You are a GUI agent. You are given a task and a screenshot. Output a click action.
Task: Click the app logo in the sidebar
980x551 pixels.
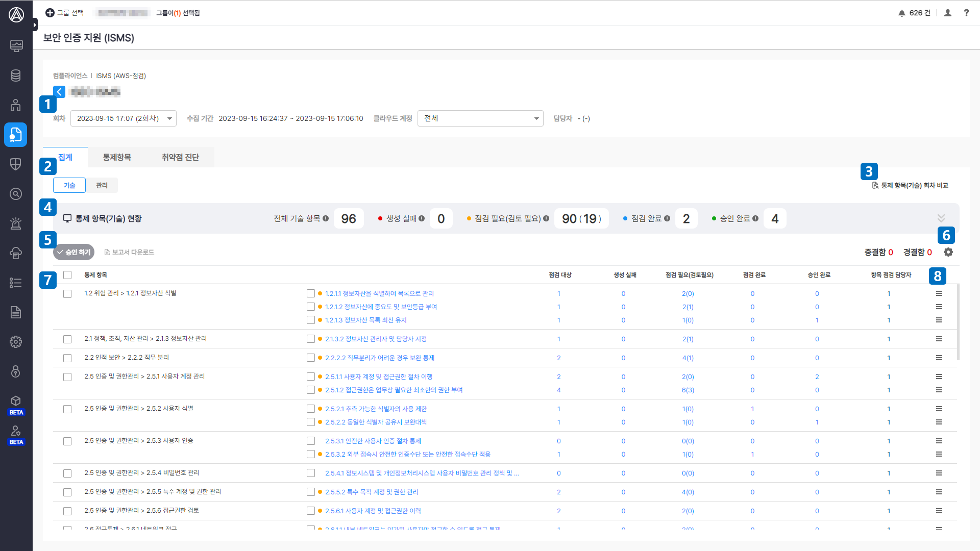16,15
